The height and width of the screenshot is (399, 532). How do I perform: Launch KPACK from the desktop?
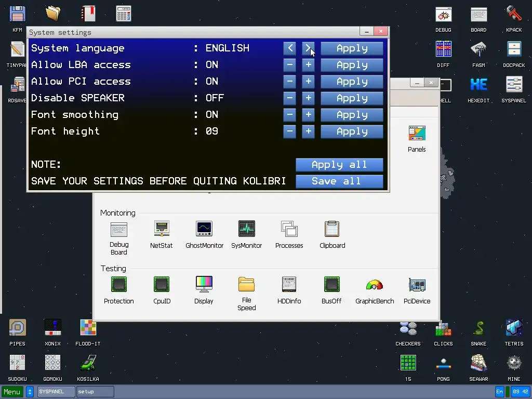point(514,14)
